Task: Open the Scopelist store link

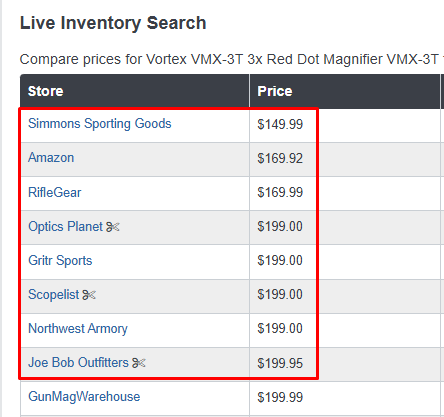Action: 54,295
